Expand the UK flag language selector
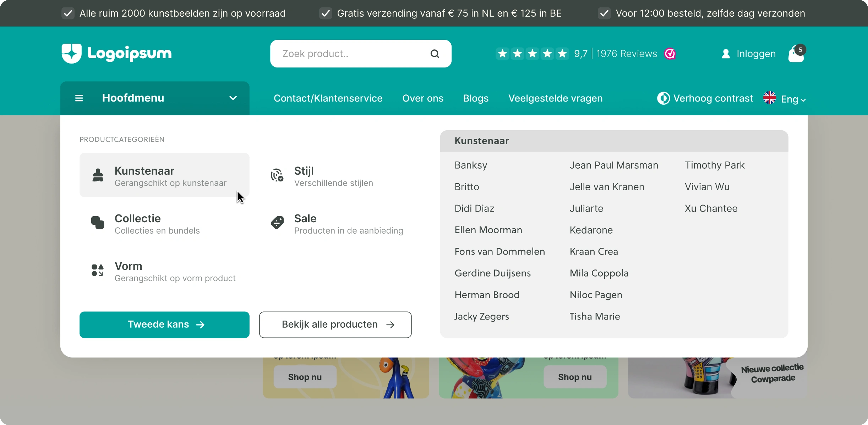 point(769,98)
